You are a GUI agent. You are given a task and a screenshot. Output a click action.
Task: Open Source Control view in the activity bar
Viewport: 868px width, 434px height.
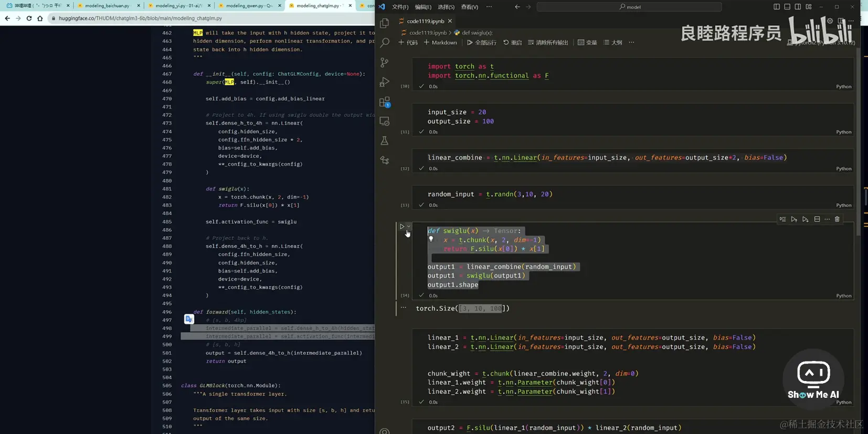pos(385,62)
